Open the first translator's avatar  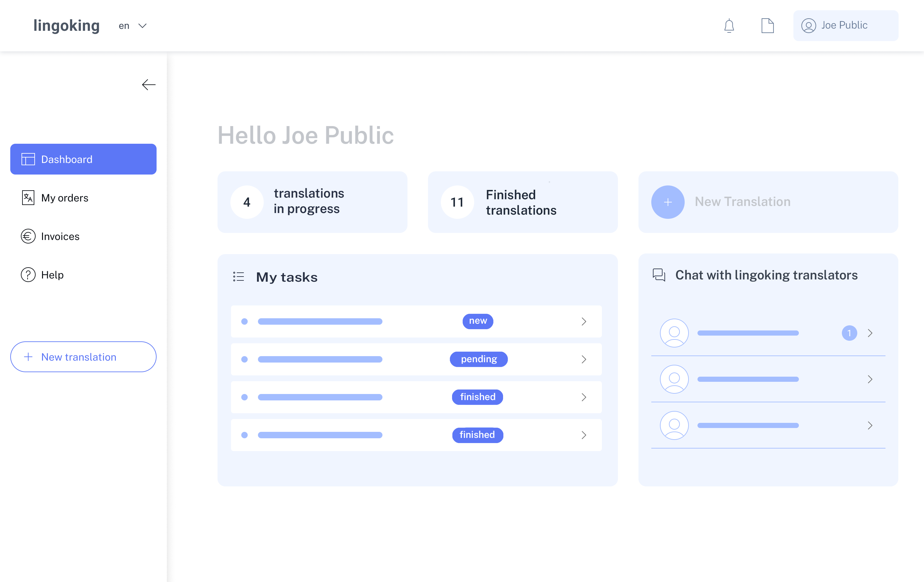click(x=674, y=333)
